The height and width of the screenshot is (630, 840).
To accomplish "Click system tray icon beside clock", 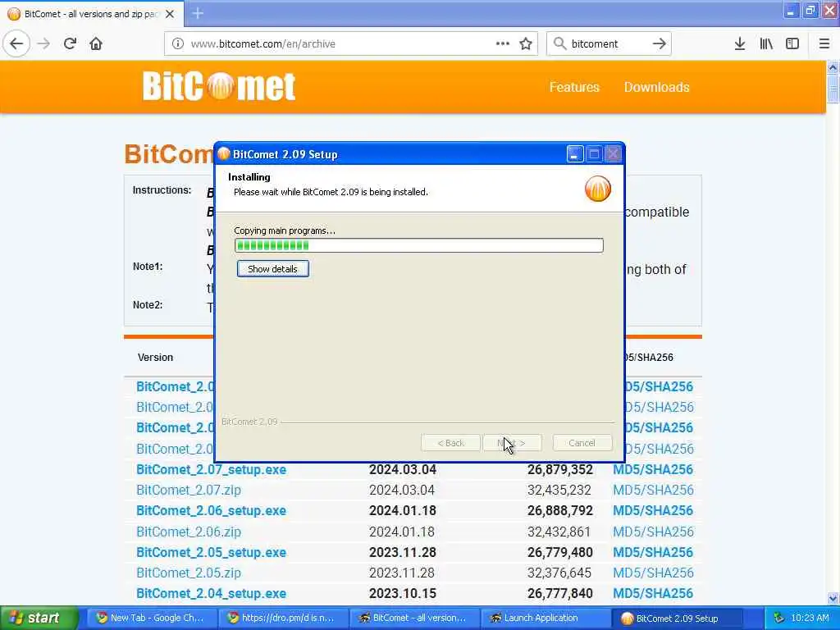I will [779, 619].
